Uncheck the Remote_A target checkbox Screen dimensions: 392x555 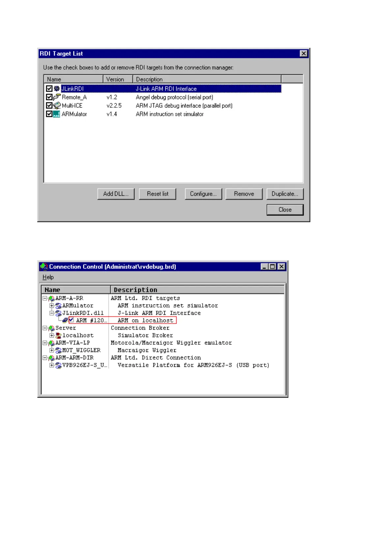[49, 97]
